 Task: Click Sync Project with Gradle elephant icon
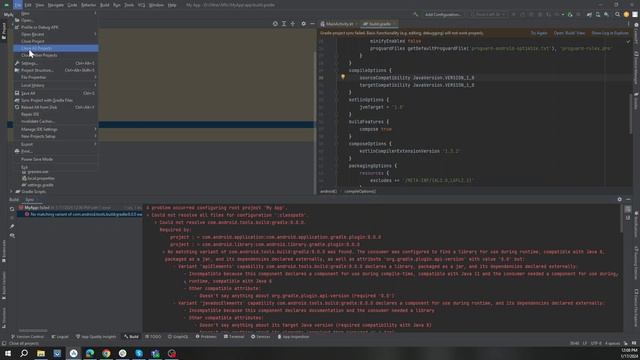coord(589,14)
